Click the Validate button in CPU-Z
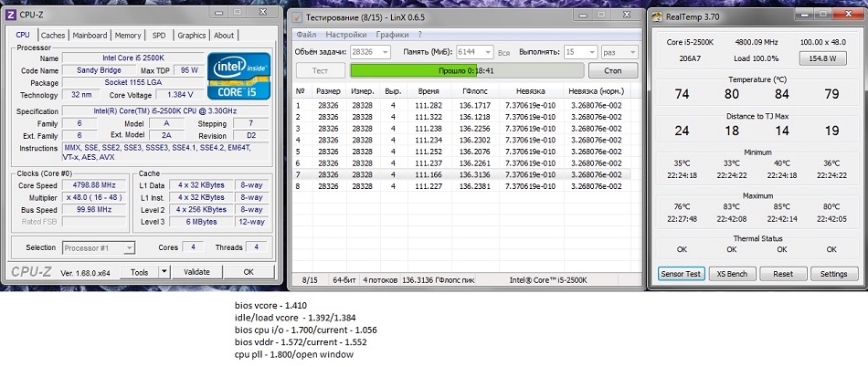Image resolution: width=868 pixels, height=367 pixels. click(197, 272)
